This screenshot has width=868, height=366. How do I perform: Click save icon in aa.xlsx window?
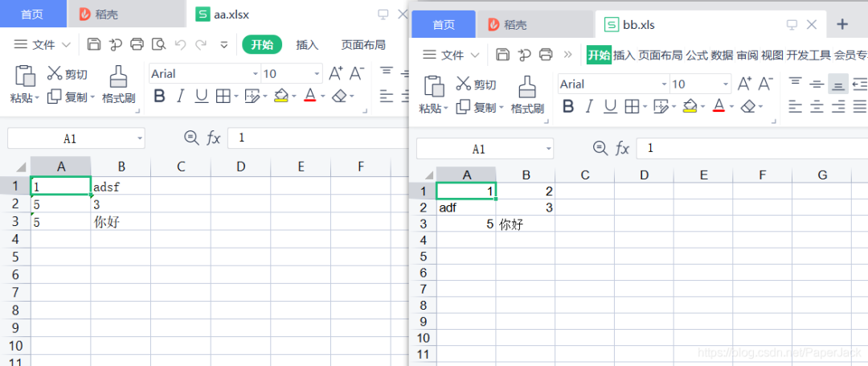click(94, 44)
